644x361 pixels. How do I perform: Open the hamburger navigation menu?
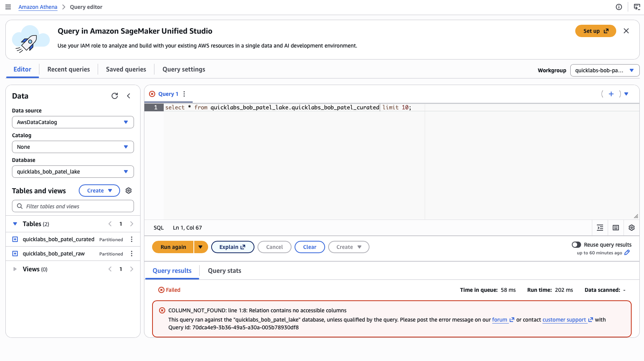[8, 7]
